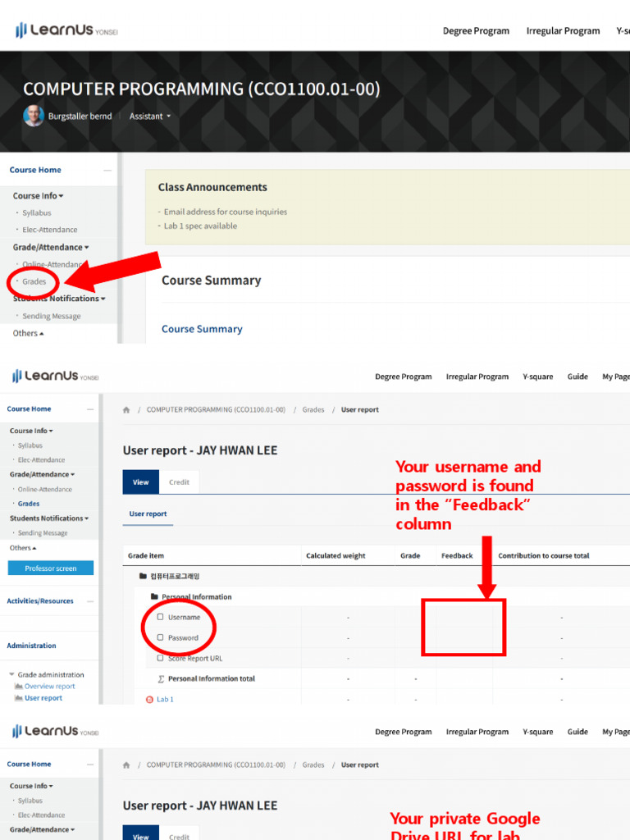The width and height of the screenshot is (630, 840).
Task: Collapse Course Info in the top screenshot
Action: click(38, 196)
